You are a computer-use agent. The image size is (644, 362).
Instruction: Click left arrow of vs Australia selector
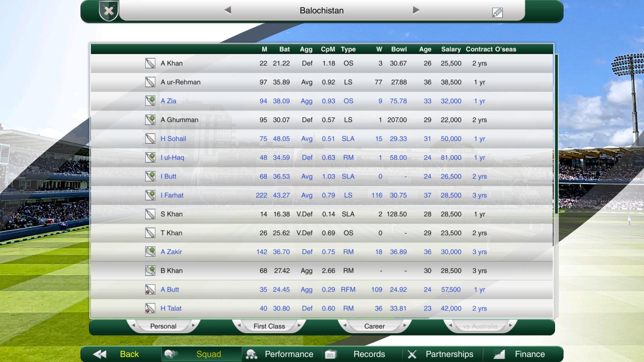point(450,325)
